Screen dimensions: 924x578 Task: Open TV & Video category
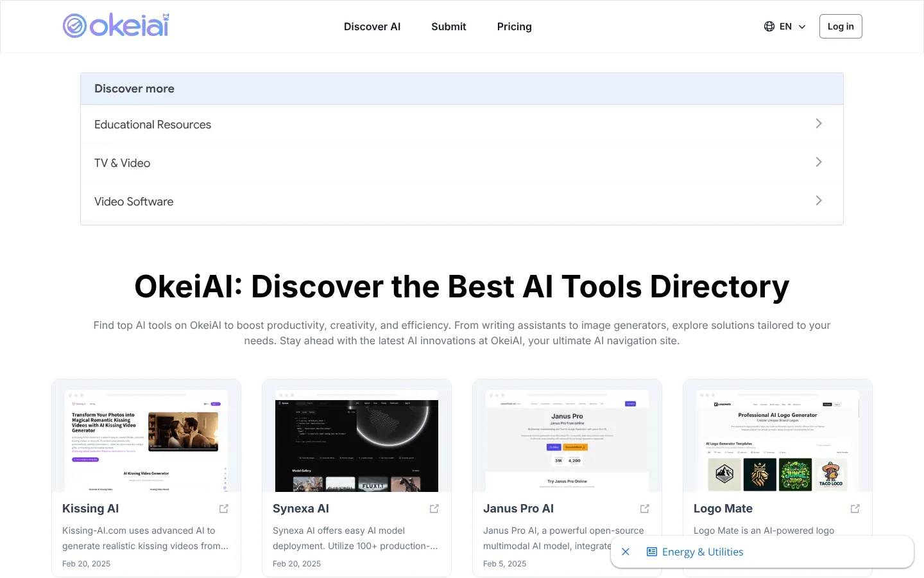462,163
